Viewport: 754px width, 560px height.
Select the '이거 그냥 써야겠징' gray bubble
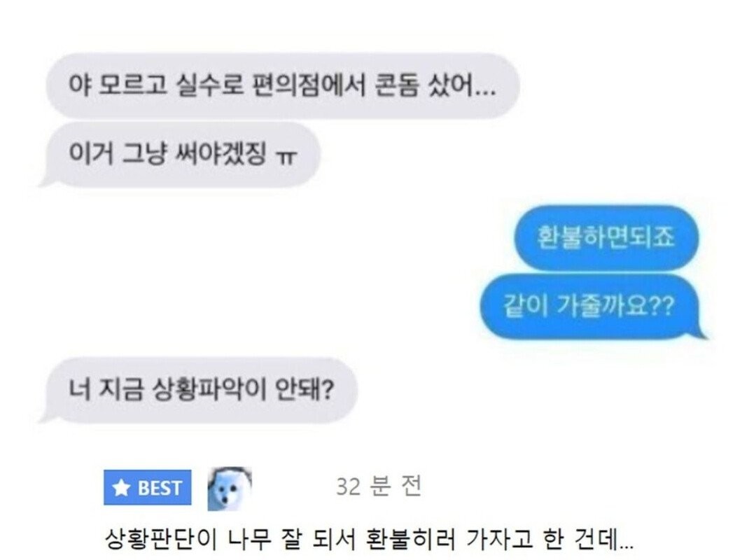(179, 154)
